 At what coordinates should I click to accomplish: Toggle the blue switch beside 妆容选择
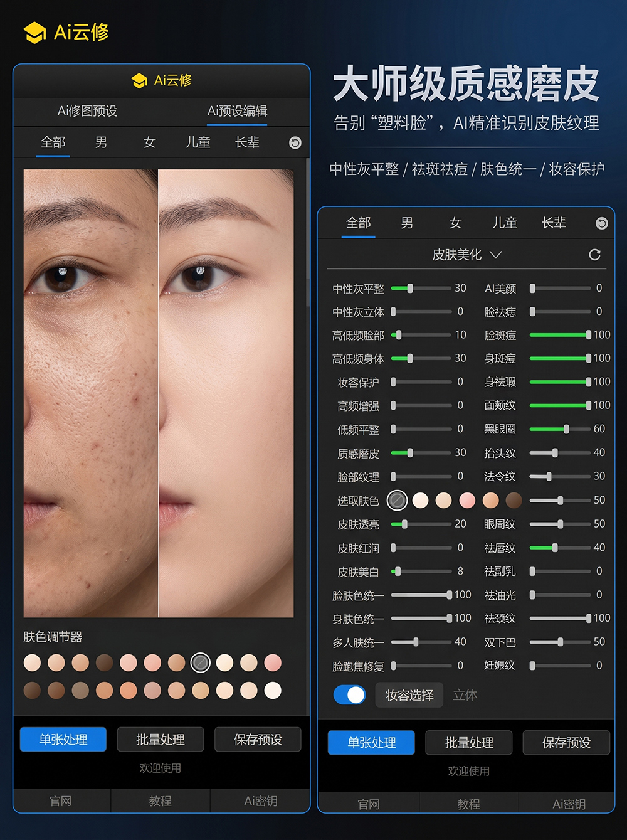350,694
